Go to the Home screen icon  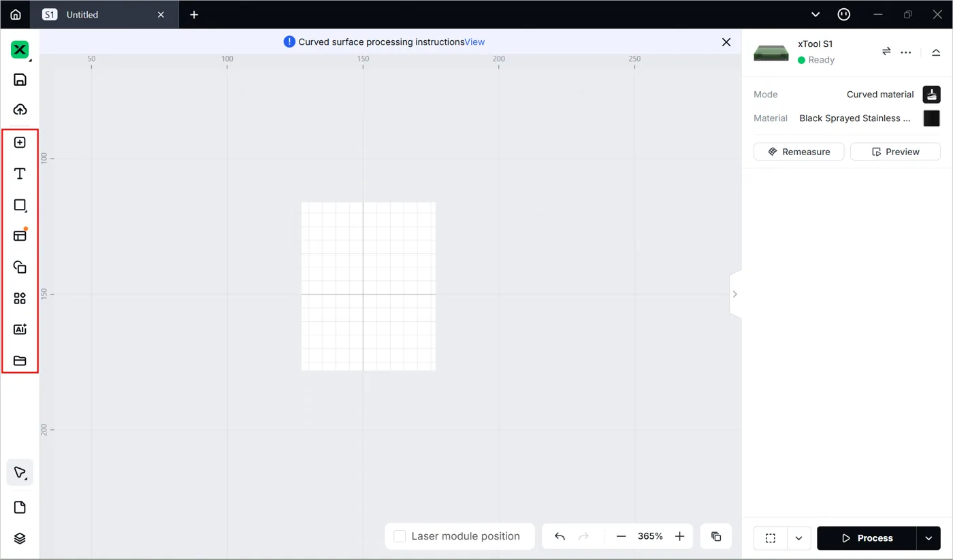(16, 14)
